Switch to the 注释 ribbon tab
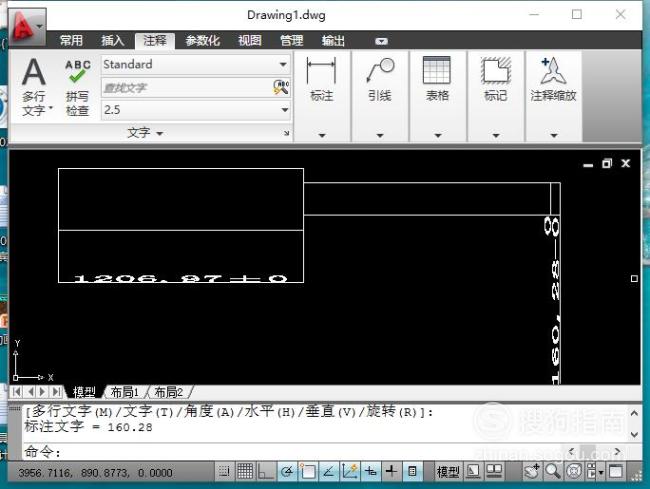Screen dimensions: 650x489 click(155, 40)
